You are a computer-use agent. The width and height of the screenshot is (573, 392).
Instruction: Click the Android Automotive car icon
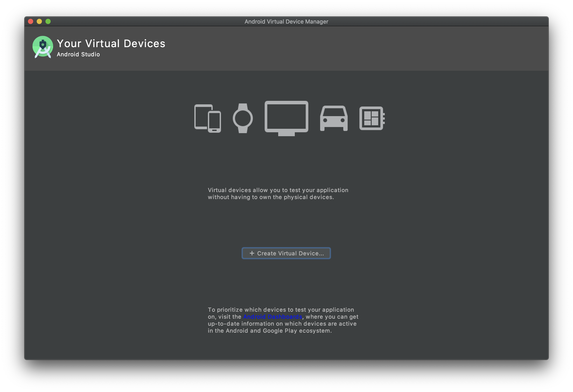click(334, 118)
